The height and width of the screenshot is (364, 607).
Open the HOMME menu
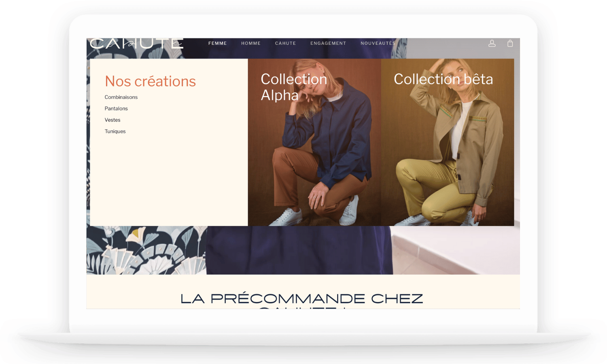tap(251, 43)
